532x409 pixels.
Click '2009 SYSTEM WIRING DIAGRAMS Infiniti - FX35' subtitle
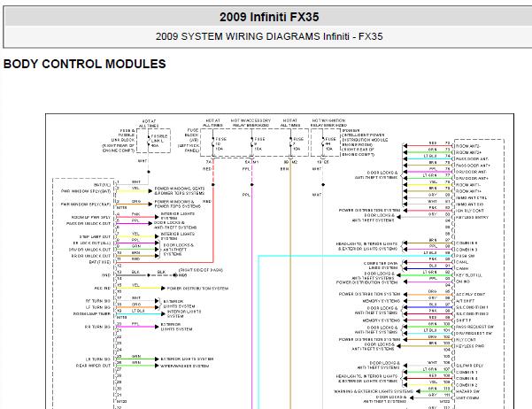(269, 36)
